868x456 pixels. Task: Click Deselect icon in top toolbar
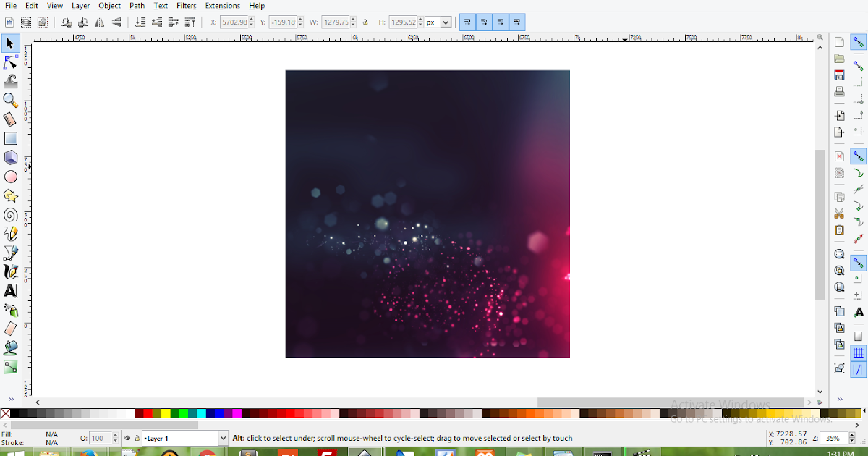click(x=43, y=22)
